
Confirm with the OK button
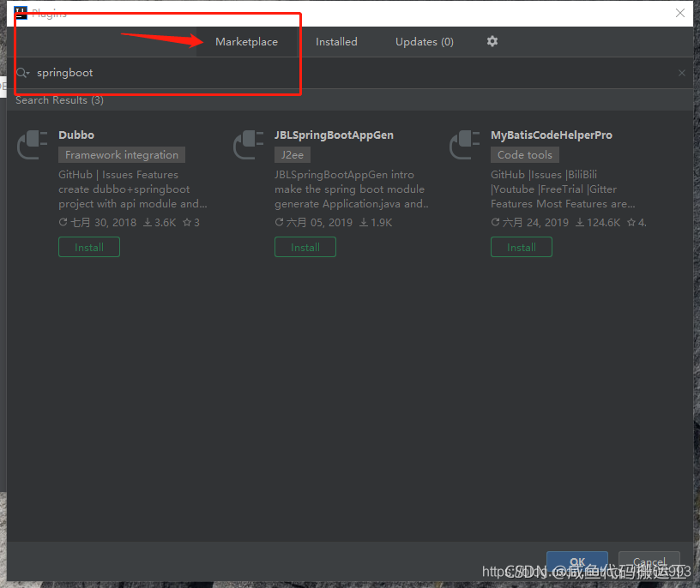point(577,562)
